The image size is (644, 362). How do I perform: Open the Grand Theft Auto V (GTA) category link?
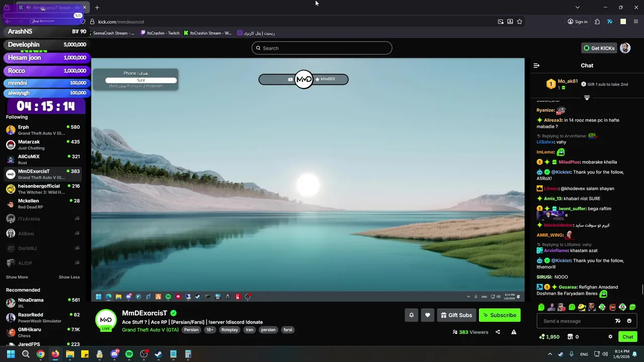pos(150,330)
